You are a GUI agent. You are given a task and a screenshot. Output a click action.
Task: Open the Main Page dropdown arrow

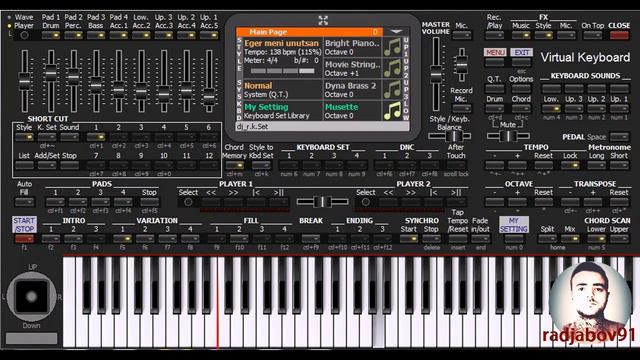(x=396, y=31)
